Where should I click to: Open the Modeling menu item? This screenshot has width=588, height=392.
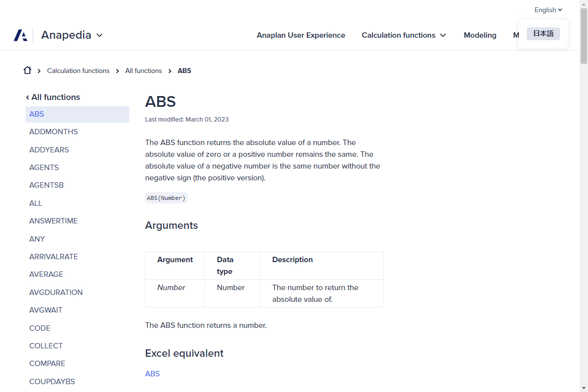(x=480, y=35)
